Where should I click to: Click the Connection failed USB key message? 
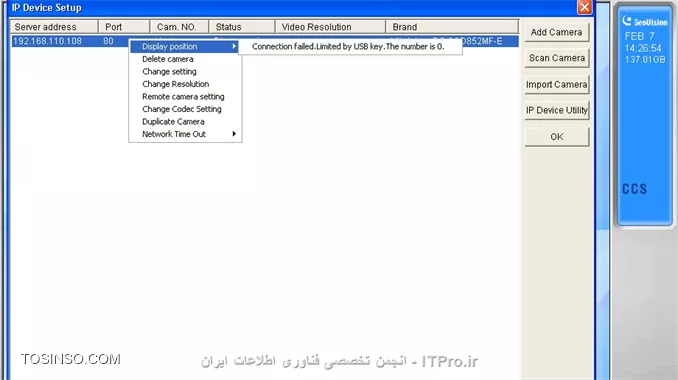pyautogui.click(x=350, y=47)
